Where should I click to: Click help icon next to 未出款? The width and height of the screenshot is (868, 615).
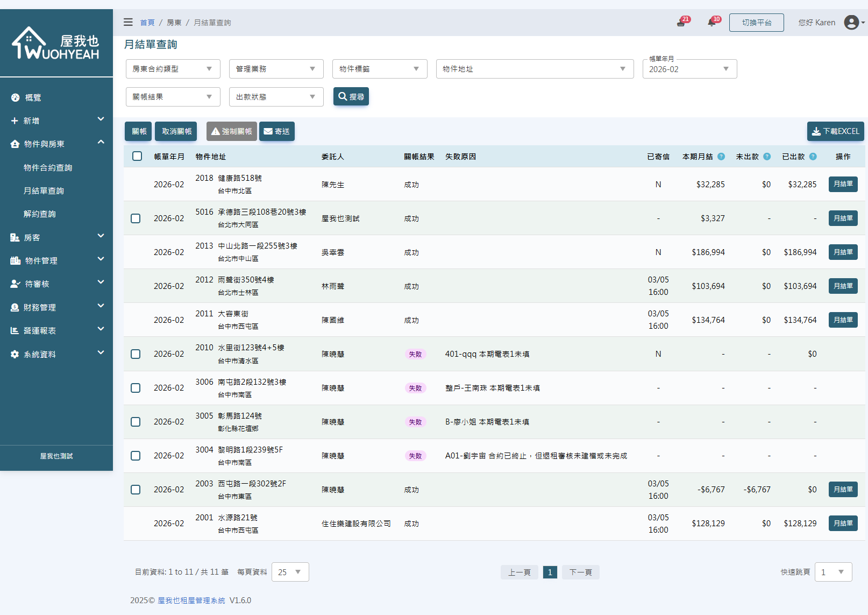(767, 157)
